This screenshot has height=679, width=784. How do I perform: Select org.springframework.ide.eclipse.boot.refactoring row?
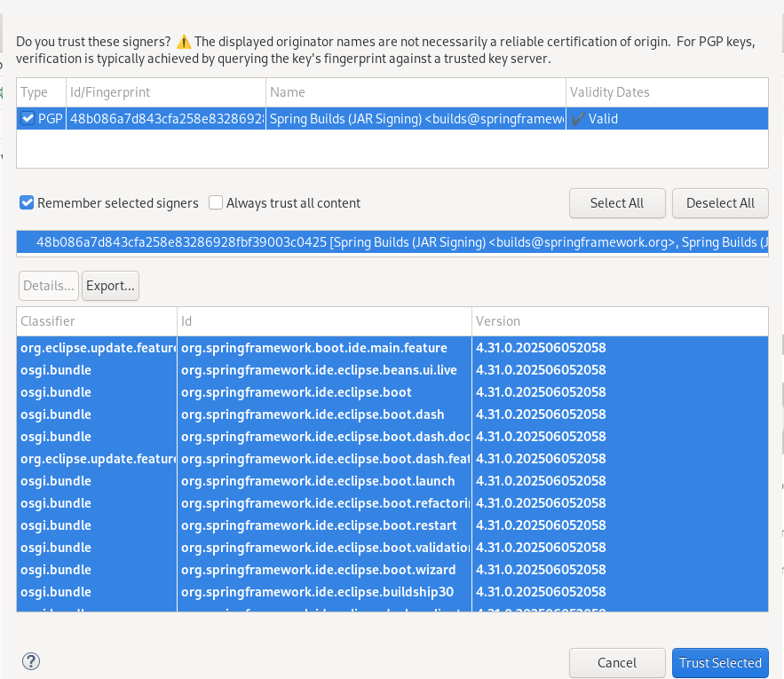point(392,503)
